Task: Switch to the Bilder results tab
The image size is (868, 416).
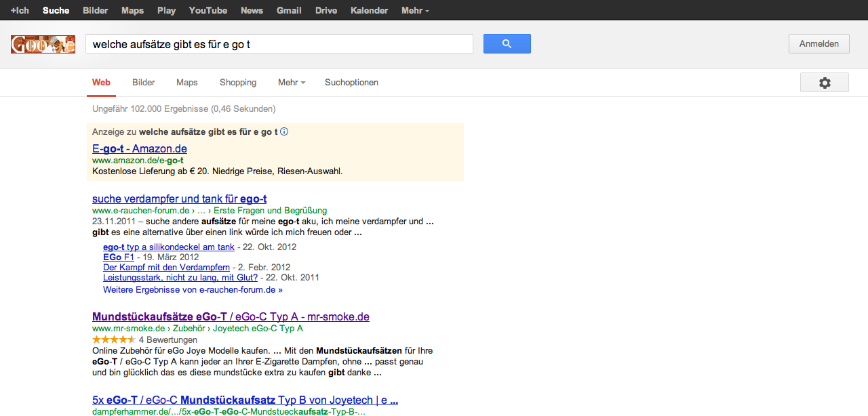Action: [x=144, y=83]
